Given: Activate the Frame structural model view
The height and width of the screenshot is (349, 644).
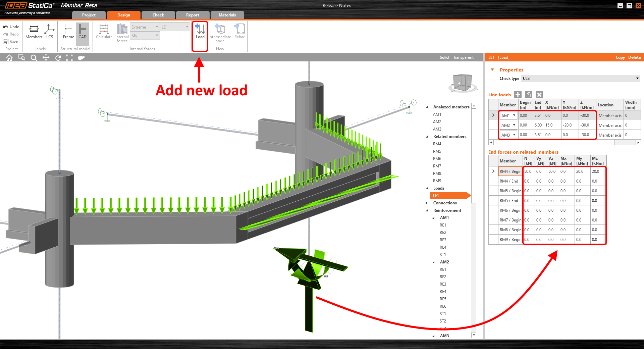Looking at the screenshot, I should (x=68, y=33).
